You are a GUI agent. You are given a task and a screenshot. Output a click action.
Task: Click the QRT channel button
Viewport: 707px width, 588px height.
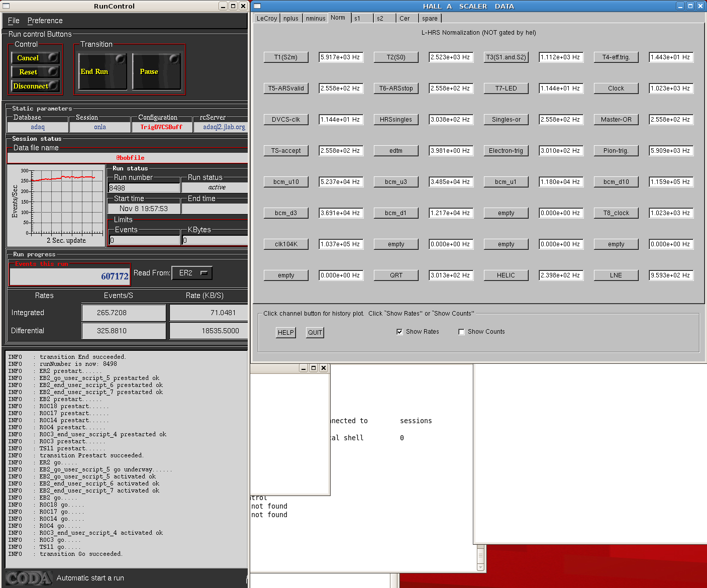coord(396,275)
